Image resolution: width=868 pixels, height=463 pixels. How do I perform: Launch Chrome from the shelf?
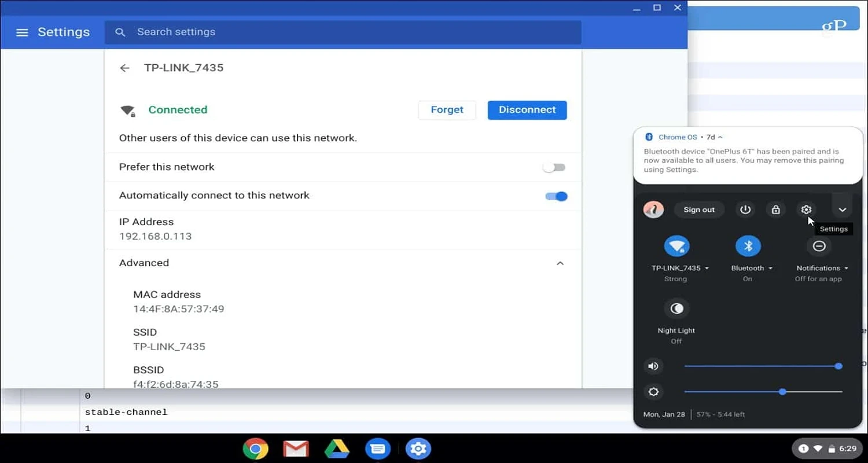[255, 449]
